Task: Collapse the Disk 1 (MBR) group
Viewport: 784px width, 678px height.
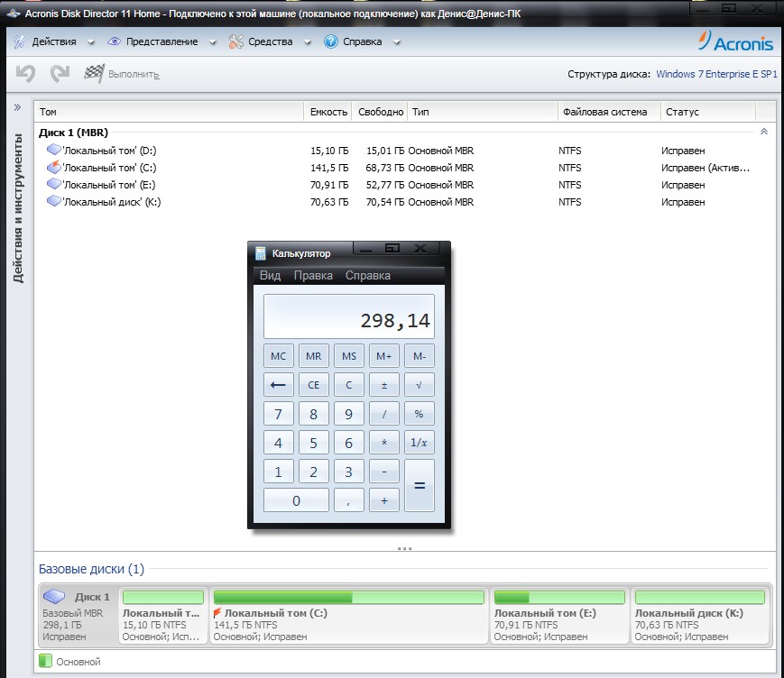Action: [x=764, y=132]
